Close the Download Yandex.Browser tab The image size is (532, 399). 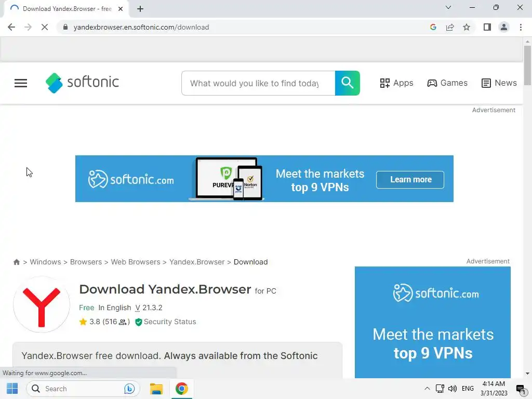[x=121, y=9]
